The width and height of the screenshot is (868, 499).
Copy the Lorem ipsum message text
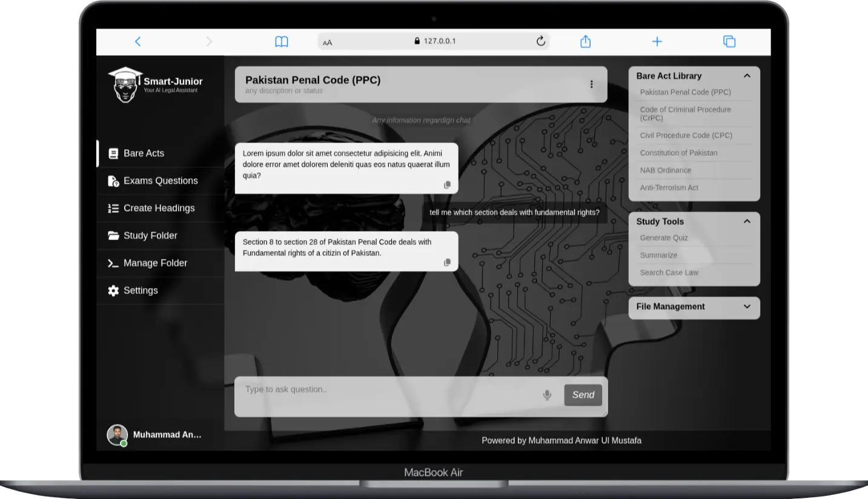click(x=447, y=185)
